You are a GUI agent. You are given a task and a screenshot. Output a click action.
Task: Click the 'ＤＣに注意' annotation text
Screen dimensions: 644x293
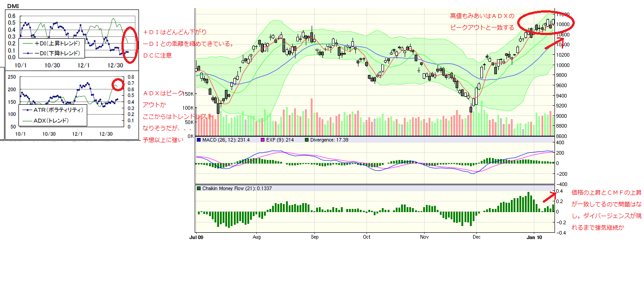[x=157, y=56]
